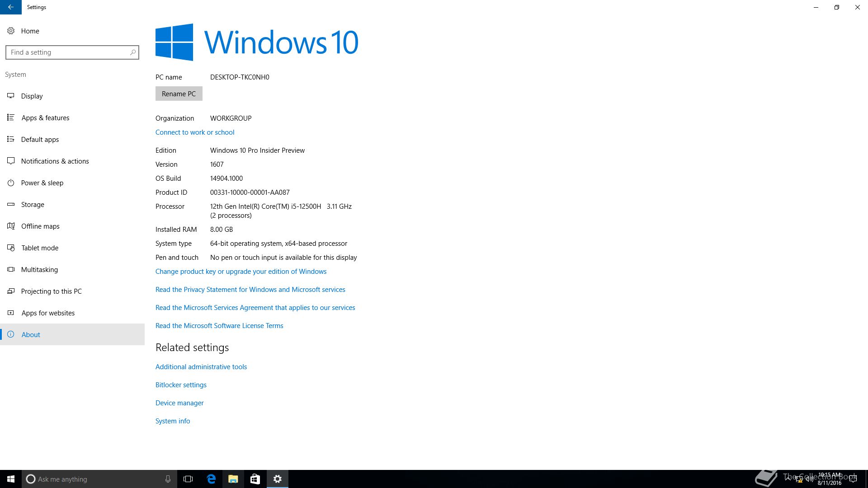Click Connect to work or school
The image size is (868, 488).
click(x=195, y=132)
